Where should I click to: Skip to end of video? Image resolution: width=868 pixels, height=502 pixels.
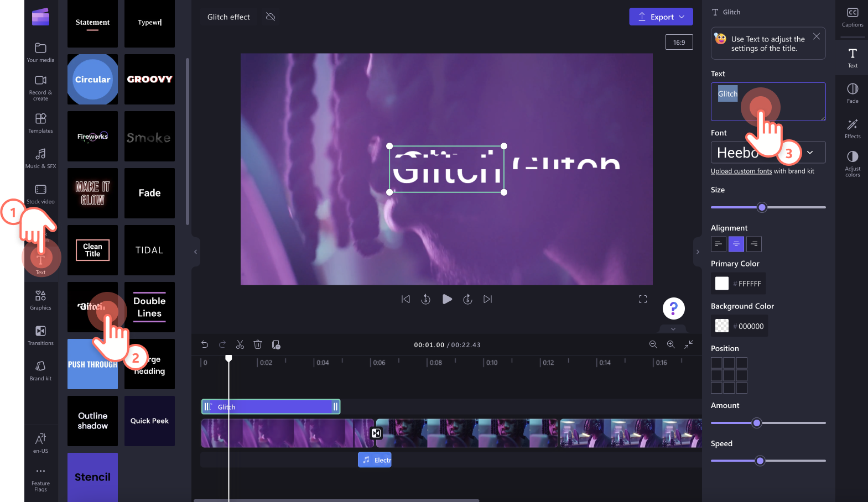click(487, 299)
